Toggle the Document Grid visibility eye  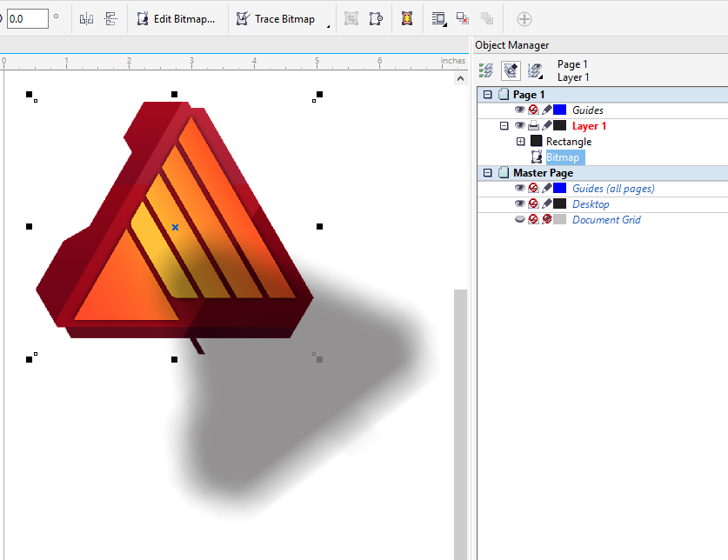519,218
